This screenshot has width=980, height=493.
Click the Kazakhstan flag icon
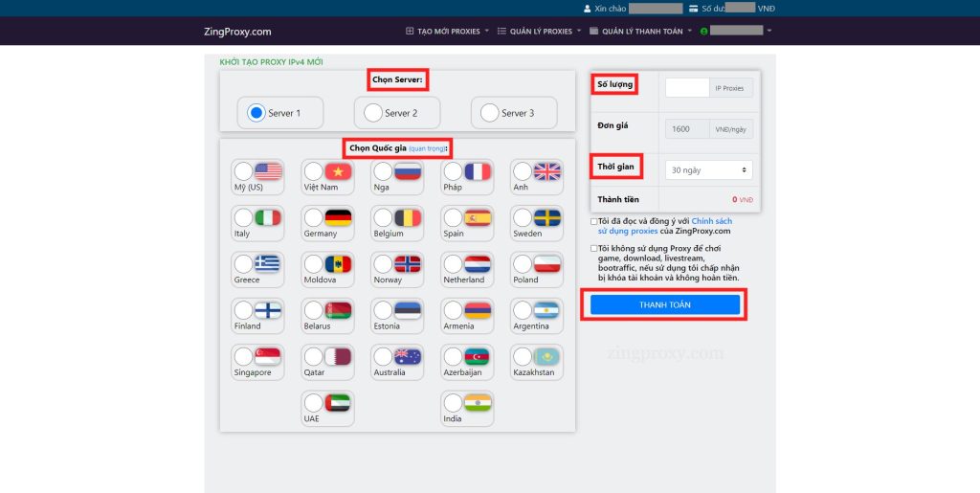[547, 356]
